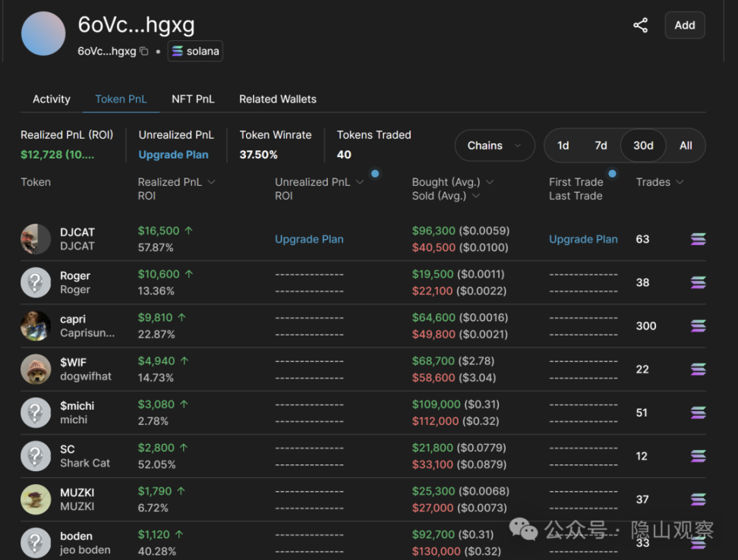Switch to the NFT PnL tab
The image size is (738, 560).
193,99
